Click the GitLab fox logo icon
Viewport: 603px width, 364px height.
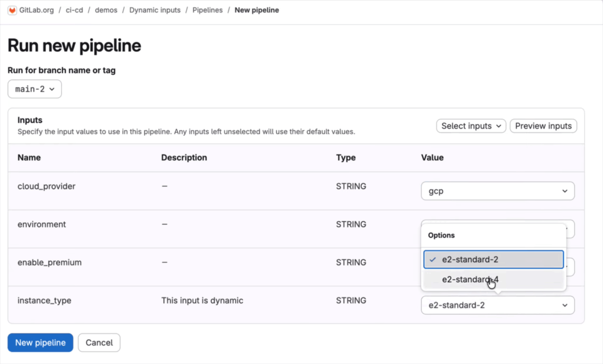point(11,10)
